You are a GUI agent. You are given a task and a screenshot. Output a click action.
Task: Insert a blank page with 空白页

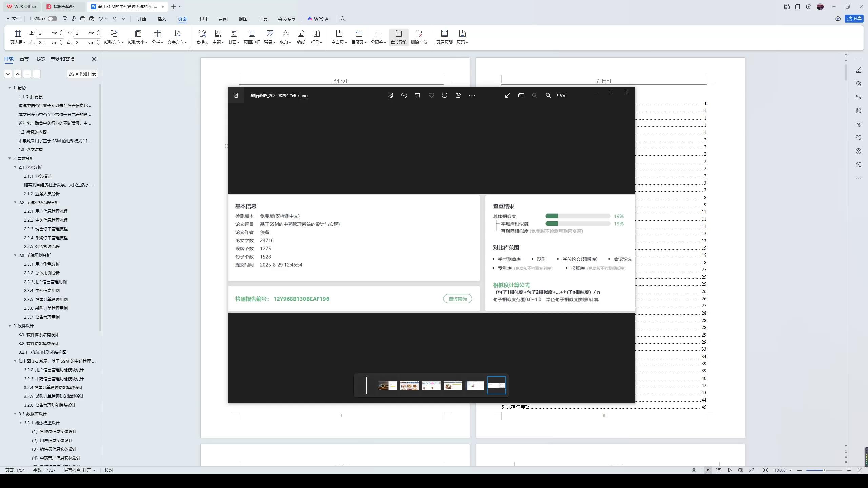338,37
